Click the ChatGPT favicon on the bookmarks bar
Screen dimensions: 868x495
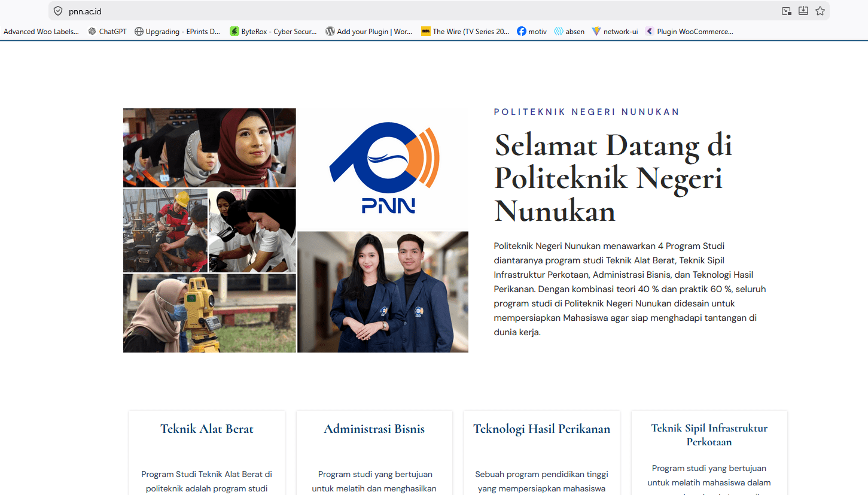(93, 31)
